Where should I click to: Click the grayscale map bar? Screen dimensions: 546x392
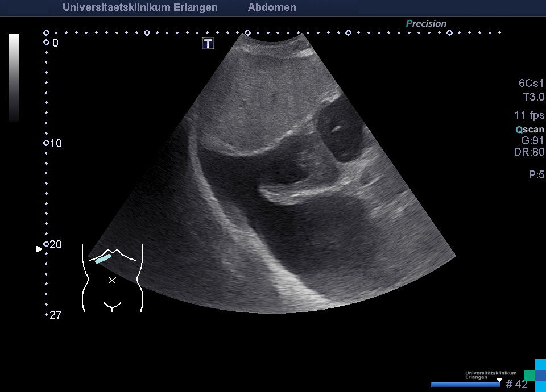tap(14, 77)
